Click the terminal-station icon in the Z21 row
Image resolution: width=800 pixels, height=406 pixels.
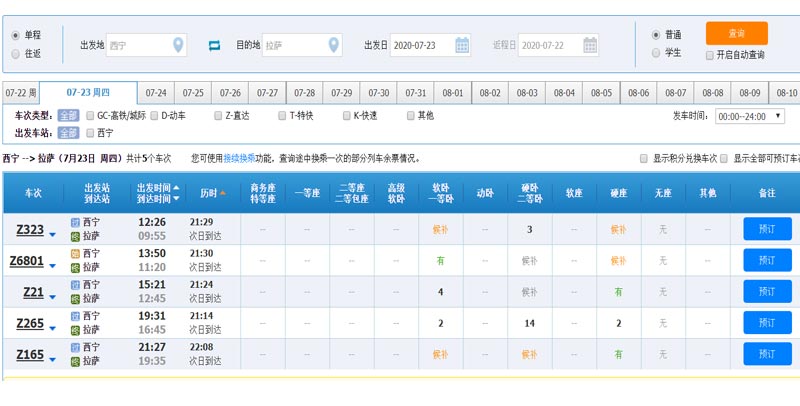click(76, 298)
